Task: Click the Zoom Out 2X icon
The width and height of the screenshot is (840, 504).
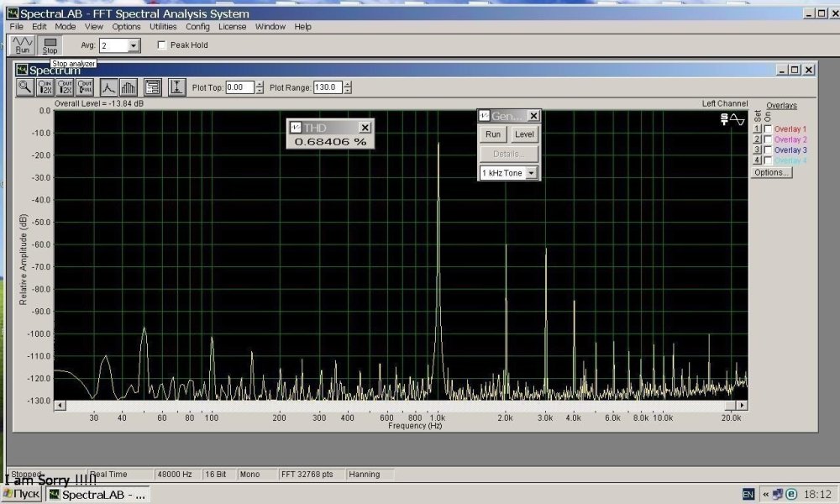Action: 66,87
